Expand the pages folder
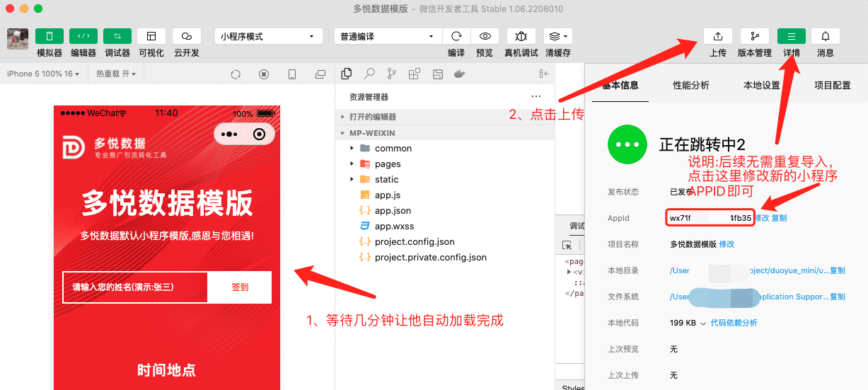 (x=445, y=164)
